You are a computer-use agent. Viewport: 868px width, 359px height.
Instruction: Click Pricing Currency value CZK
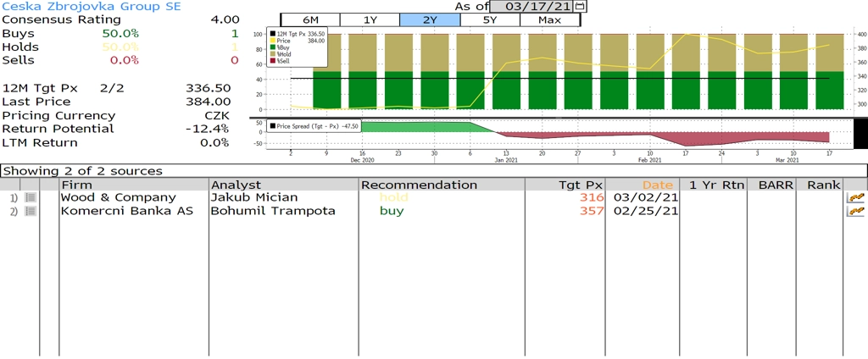[x=215, y=116]
